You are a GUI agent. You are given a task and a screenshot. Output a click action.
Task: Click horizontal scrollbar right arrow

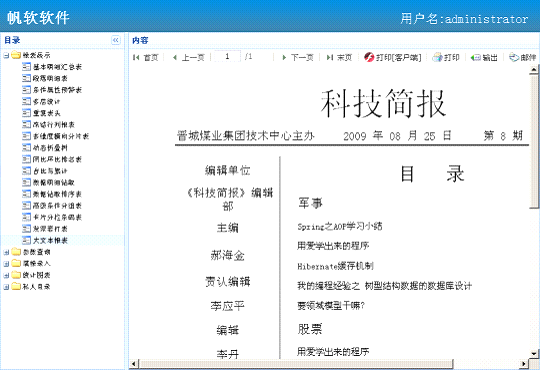[524, 364]
